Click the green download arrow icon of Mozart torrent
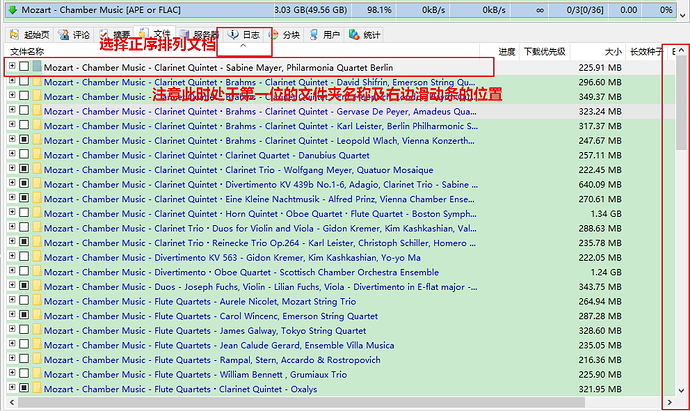This screenshot has height=411, width=690. pos(12,10)
